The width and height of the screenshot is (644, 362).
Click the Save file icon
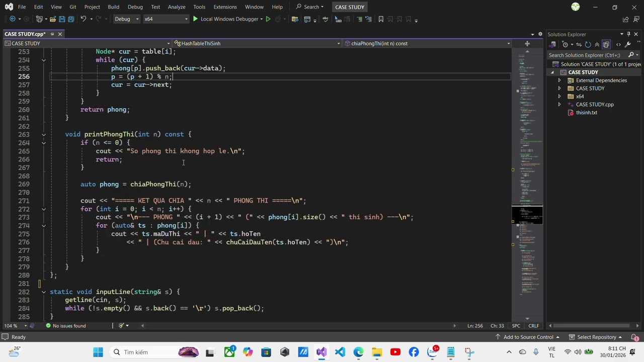pos(62,19)
